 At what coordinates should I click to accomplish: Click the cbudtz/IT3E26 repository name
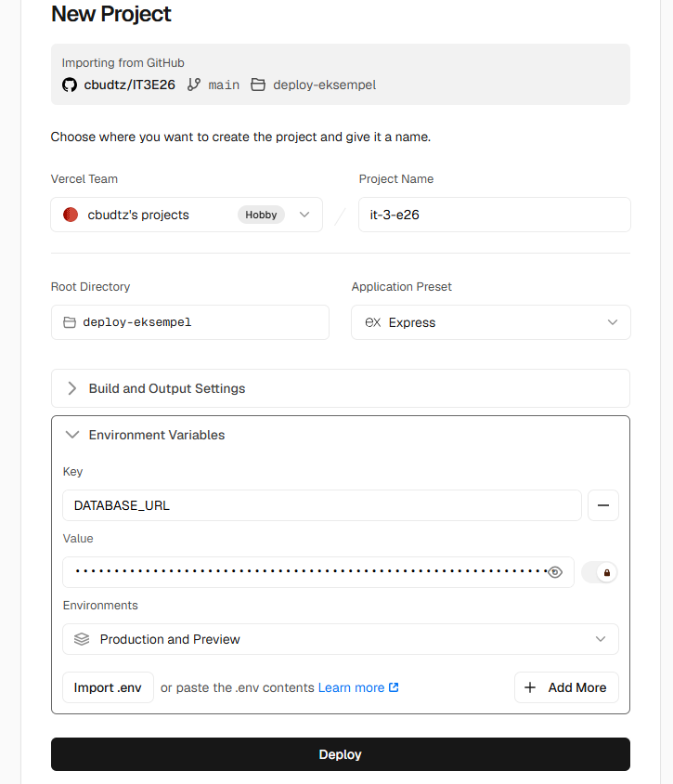[x=129, y=85]
